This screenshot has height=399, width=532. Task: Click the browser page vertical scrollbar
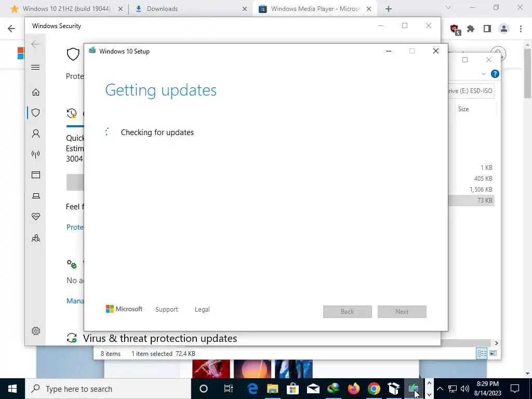coord(527,73)
